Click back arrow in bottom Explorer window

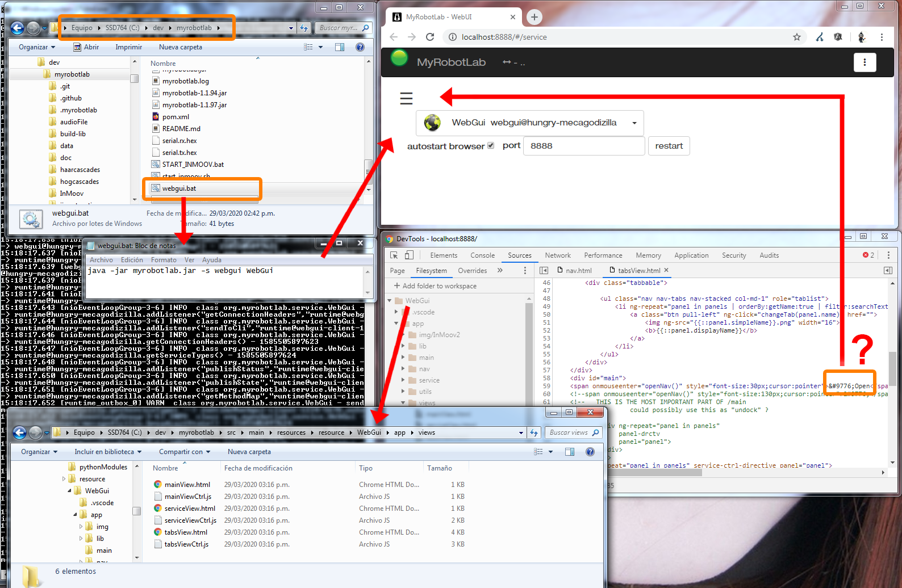click(x=19, y=432)
